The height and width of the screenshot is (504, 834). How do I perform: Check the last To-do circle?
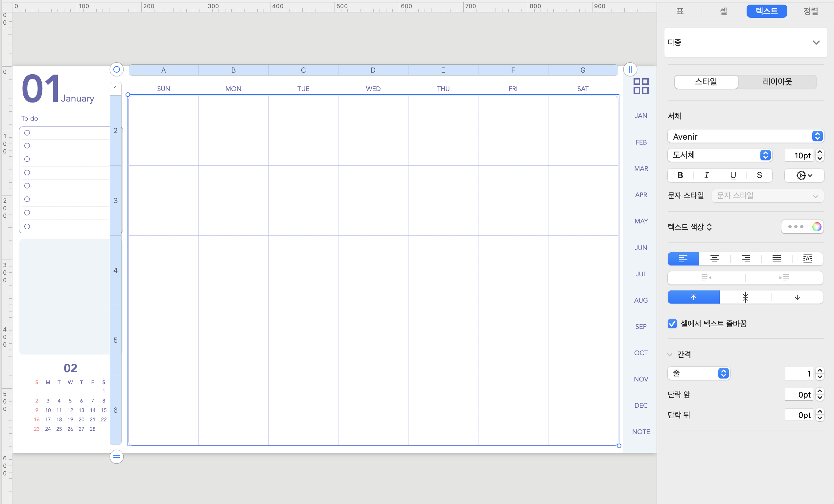click(27, 226)
